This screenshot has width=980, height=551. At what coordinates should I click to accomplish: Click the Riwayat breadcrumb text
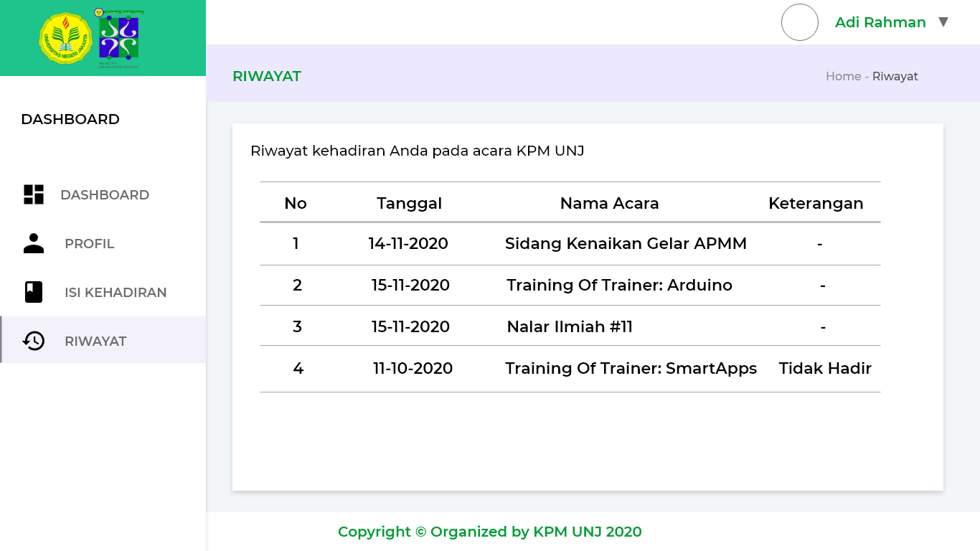[895, 77]
